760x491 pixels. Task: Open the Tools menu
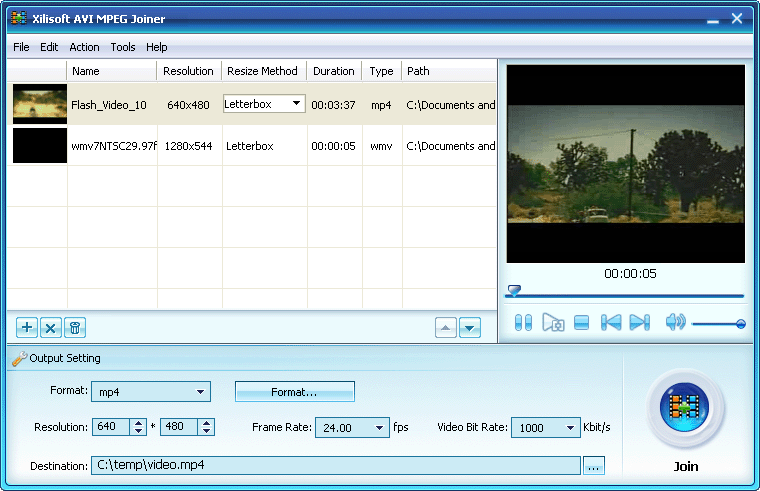(123, 47)
